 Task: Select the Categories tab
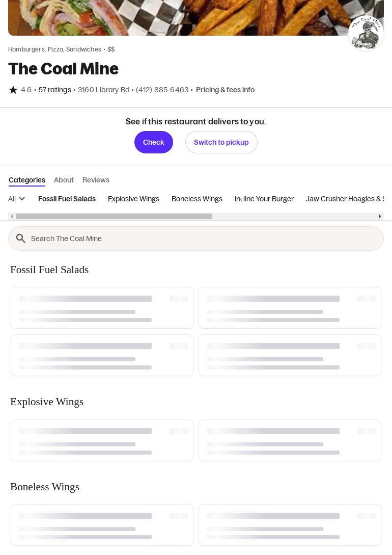pos(27,180)
